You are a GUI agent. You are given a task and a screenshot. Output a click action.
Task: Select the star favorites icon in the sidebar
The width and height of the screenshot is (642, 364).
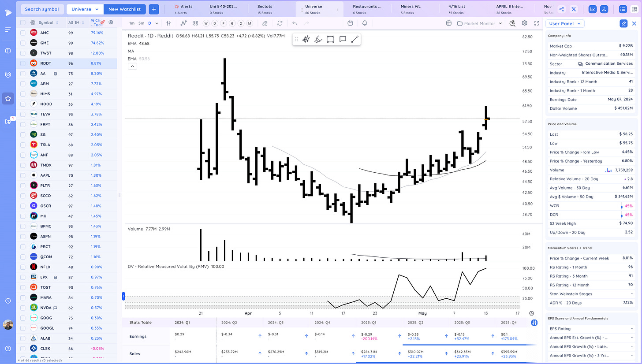(x=8, y=98)
